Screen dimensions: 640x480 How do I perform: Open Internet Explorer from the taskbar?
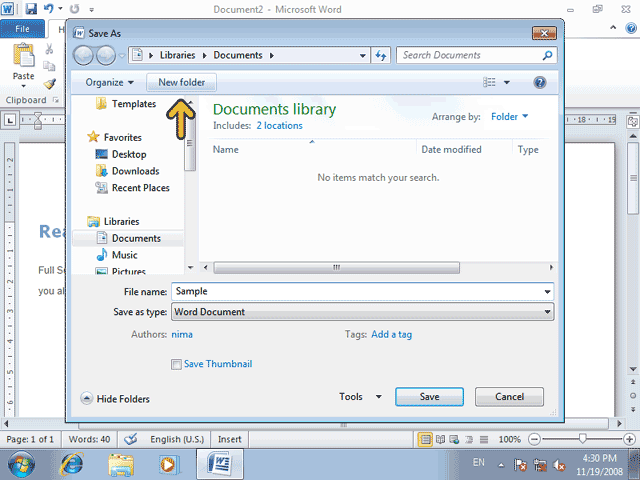click(x=72, y=464)
